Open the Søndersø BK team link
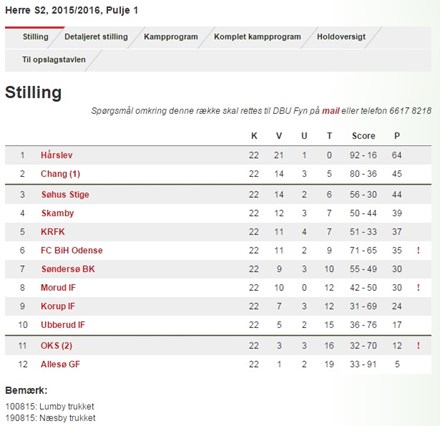This screenshot has width=440, height=426. coord(68,269)
